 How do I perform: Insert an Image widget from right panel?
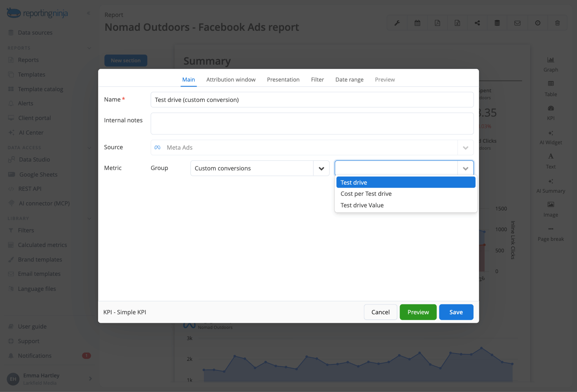[x=551, y=210]
